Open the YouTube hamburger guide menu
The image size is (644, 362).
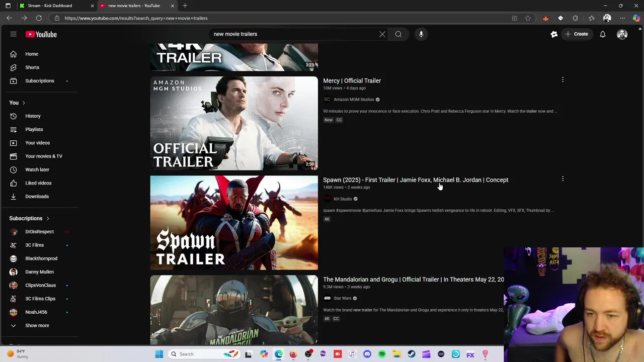point(14,34)
